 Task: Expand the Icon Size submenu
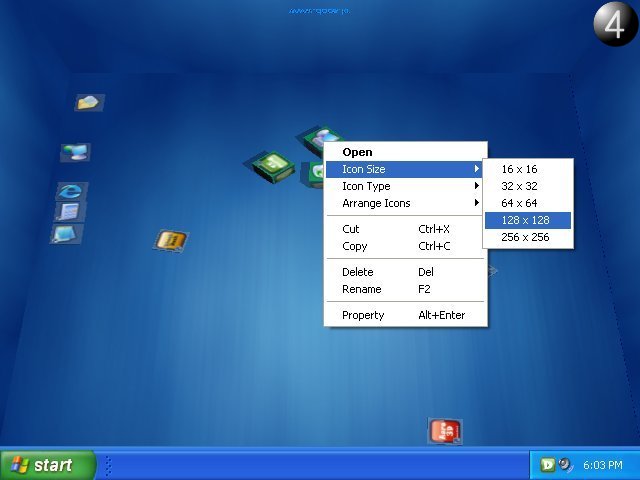click(405, 169)
